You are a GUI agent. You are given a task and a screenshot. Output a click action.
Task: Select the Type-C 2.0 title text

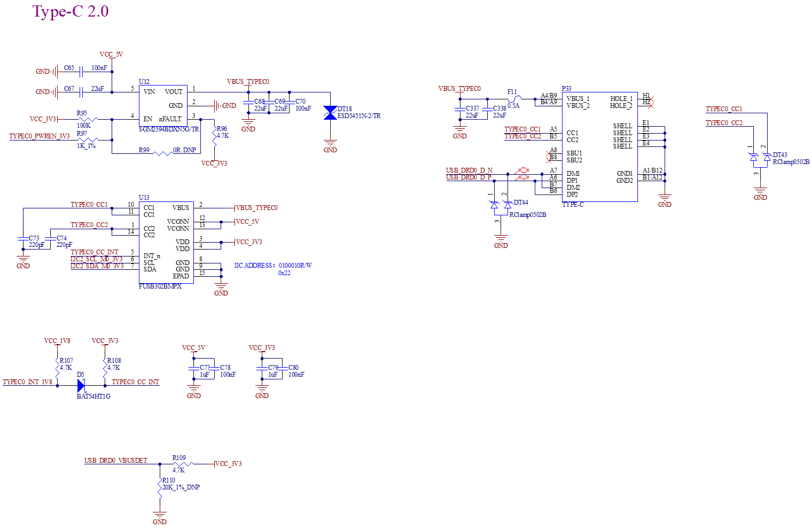[71, 11]
